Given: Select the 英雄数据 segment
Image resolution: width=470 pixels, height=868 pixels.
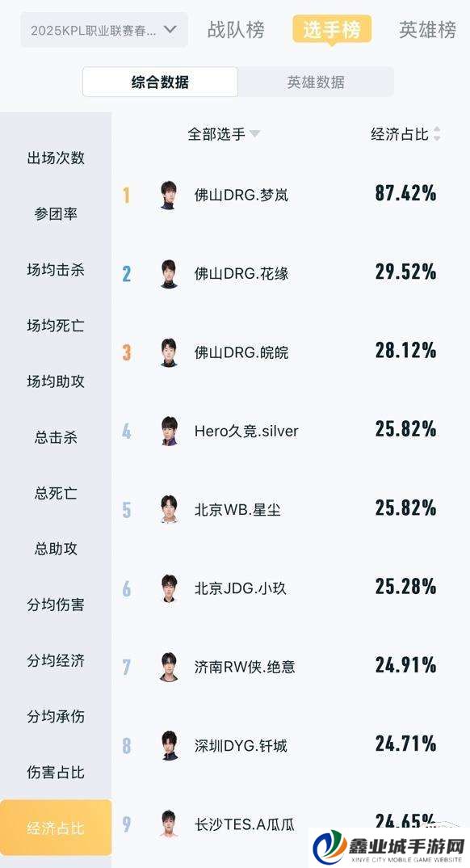Looking at the screenshot, I should [316, 82].
